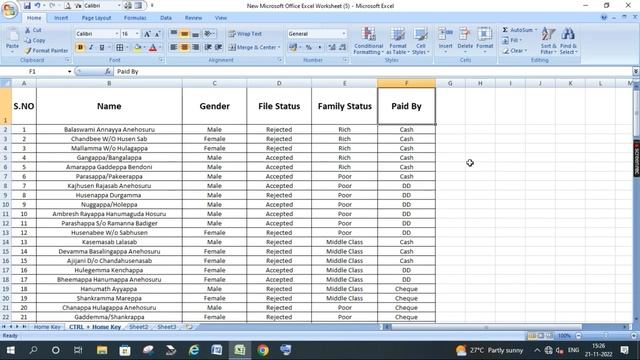Switch to the Formulas tab
The width and height of the screenshot is (640, 360).
pos(135,18)
